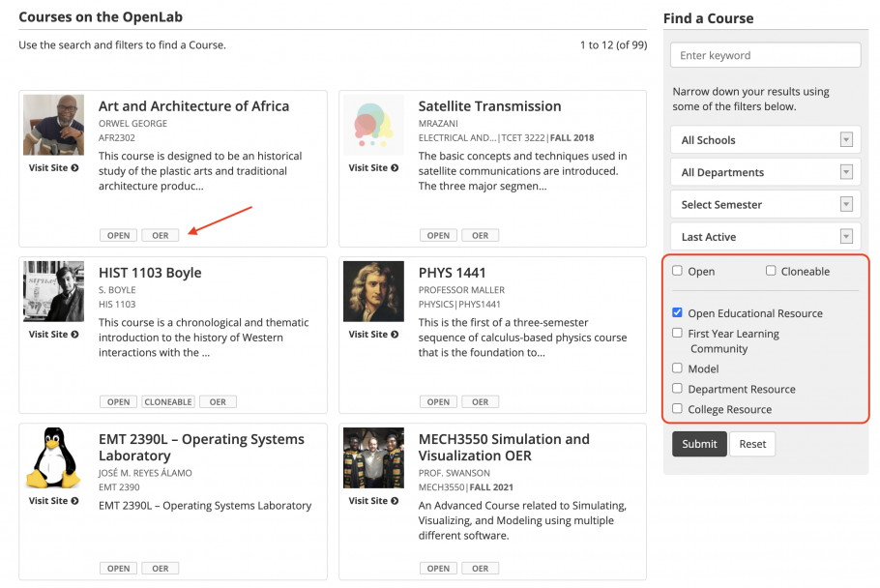This screenshot has height=588, width=880.
Task: Click OPEN badge on EMT 2390L card
Action: (118, 569)
